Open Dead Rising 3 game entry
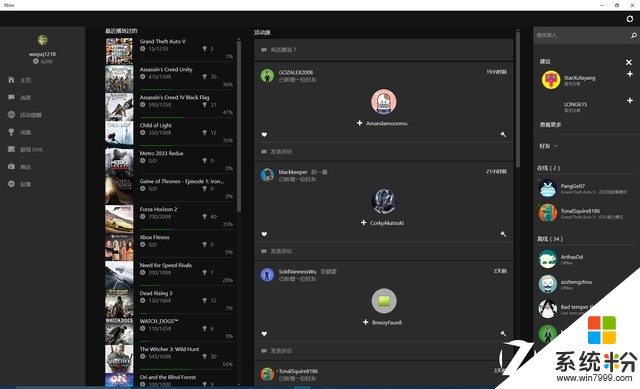Image resolution: width=640 pixels, height=389 pixels. [x=169, y=303]
